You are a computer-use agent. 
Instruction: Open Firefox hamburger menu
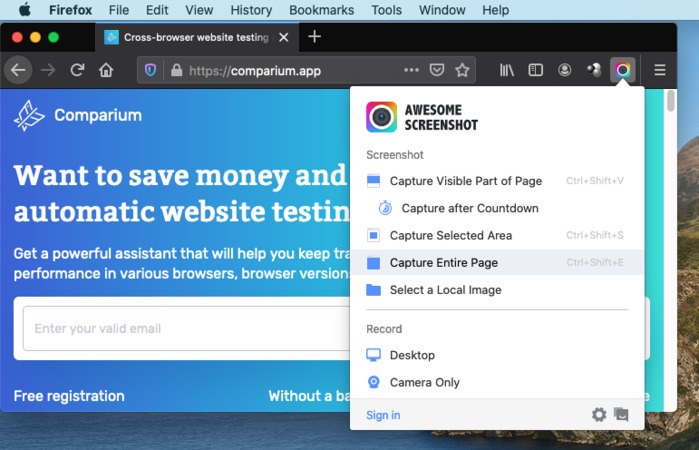pyautogui.click(x=660, y=70)
